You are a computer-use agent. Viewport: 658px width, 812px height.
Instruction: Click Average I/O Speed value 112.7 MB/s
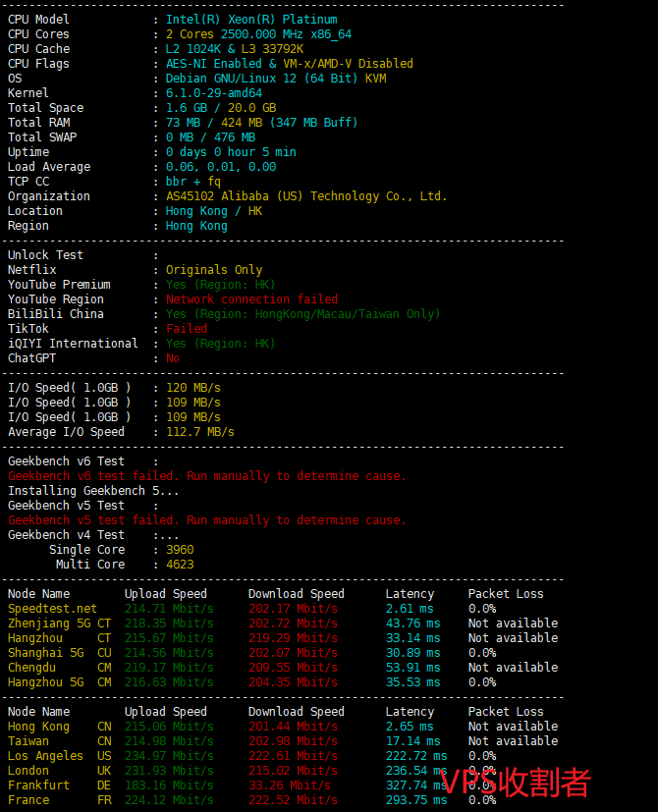pyautogui.click(x=199, y=432)
